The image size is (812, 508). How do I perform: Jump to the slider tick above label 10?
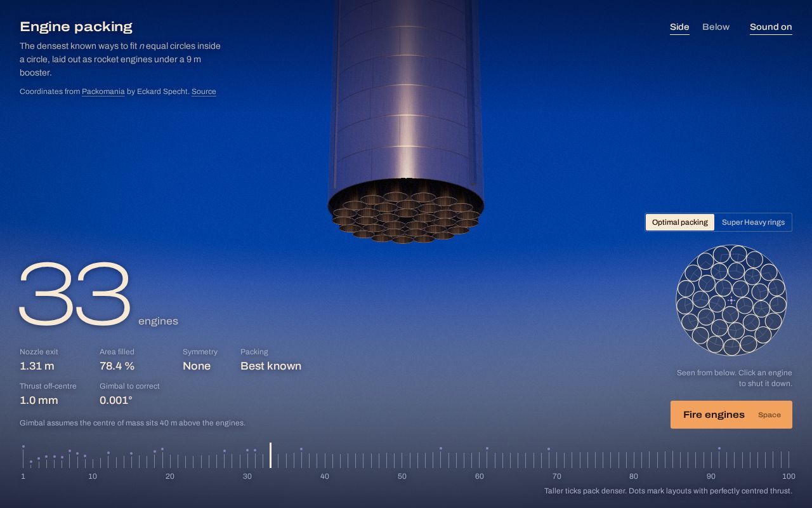pos(93,463)
